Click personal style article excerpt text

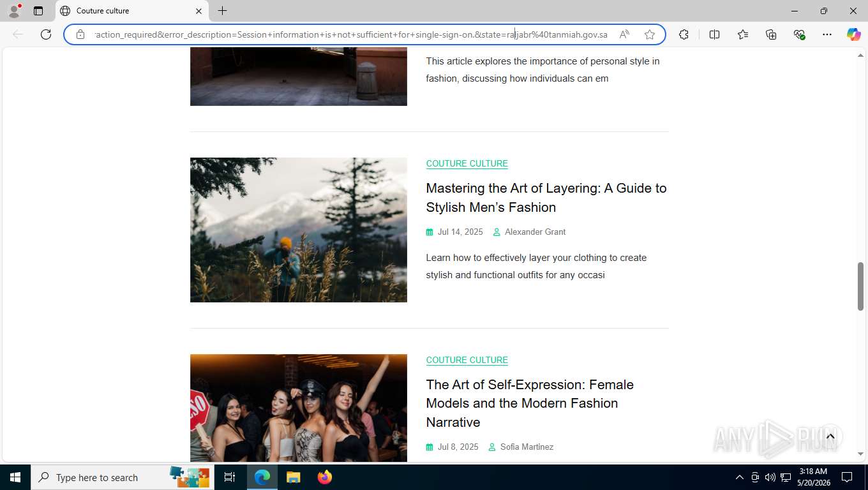click(542, 70)
